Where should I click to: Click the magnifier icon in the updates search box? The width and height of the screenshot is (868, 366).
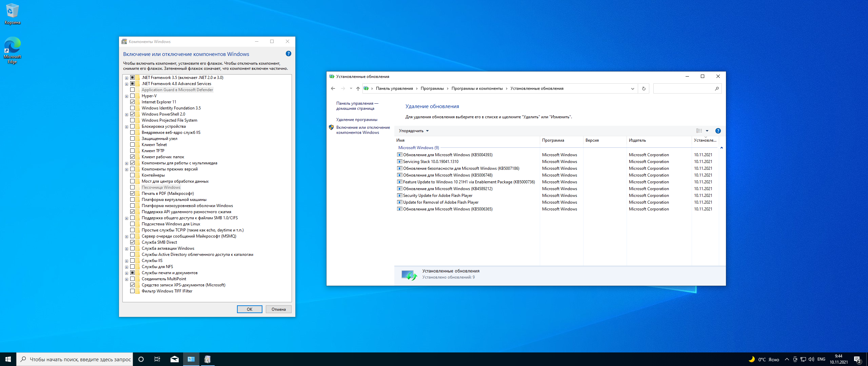pyautogui.click(x=717, y=88)
